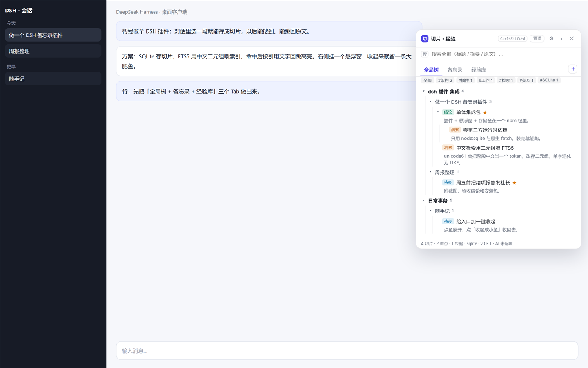Filter by #架构 tag
588x368 pixels.
(x=445, y=80)
